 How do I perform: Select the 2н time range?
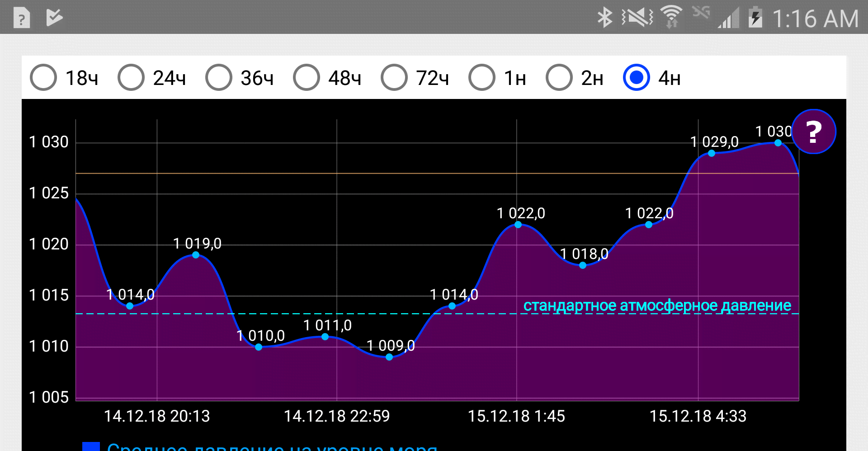point(575,78)
